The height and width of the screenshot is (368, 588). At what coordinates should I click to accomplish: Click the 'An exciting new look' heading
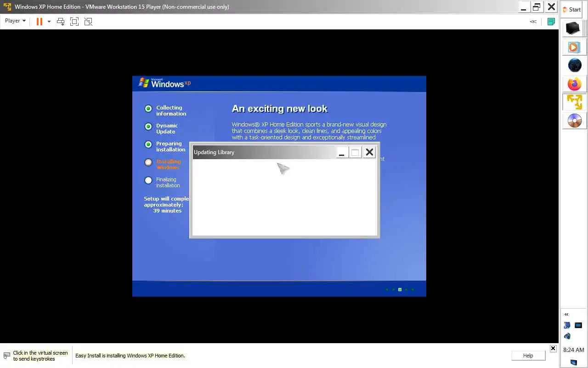(x=280, y=109)
